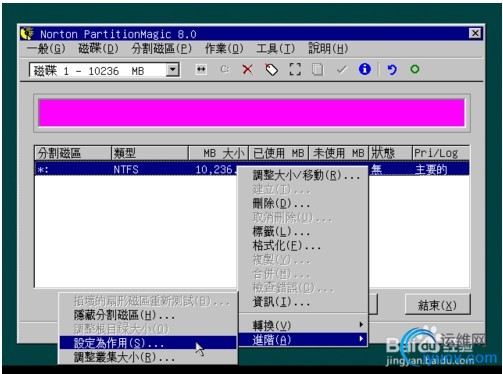Expand the 進階(A) submenu
The width and height of the screenshot is (503, 374).
click(303, 340)
